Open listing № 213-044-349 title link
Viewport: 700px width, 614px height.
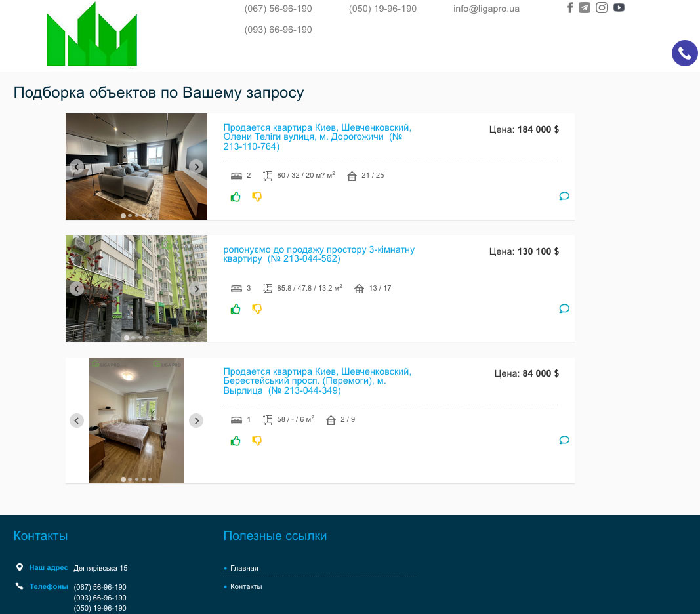317,381
